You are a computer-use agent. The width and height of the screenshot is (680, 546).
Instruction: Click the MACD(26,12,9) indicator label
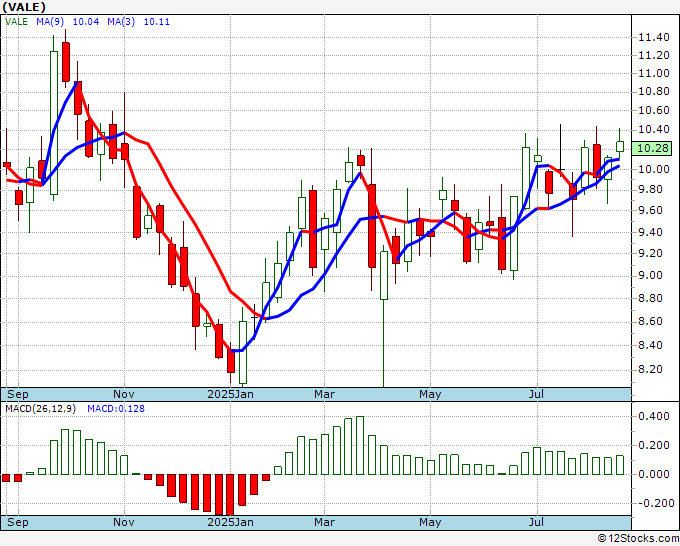[x=40, y=409]
